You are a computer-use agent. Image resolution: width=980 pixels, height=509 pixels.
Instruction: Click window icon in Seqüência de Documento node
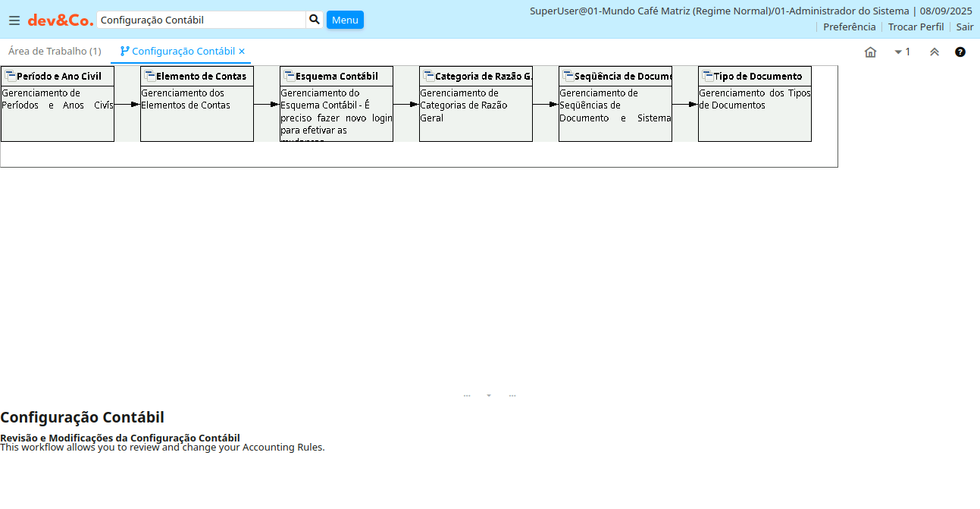pos(568,76)
